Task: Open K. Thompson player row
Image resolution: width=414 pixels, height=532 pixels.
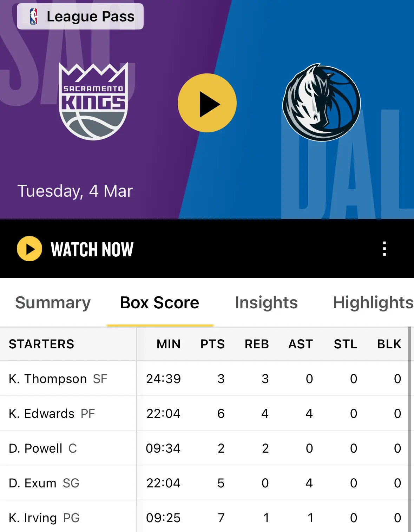Action: click(x=204, y=379)
